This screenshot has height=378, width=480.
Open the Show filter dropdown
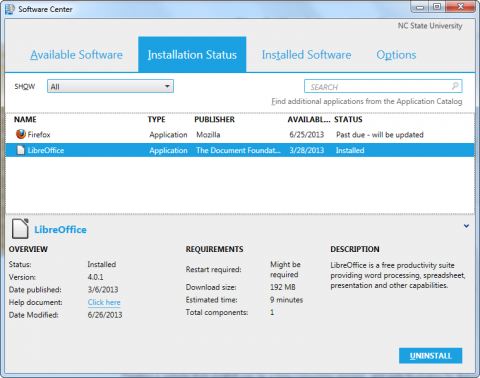coord(110,86)
